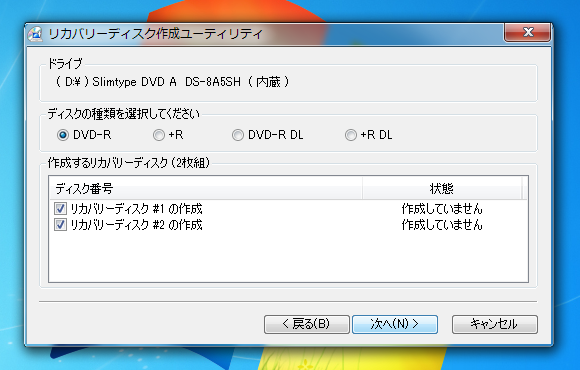The image size is (580, 370).
Task: Click the リカバリーディスク作成ユーティリティ window title
Action: point(155,34)
